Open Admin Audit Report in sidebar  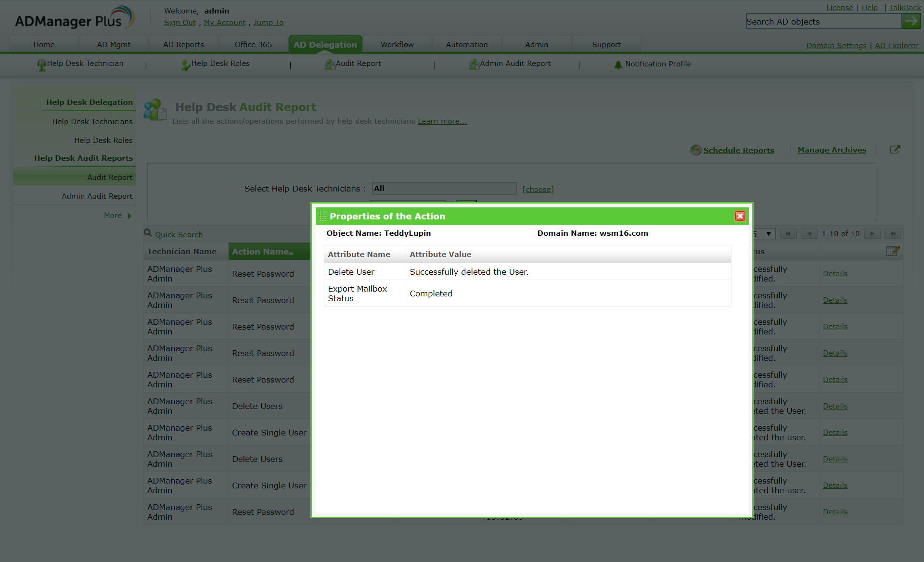click(x=97, y=196)
